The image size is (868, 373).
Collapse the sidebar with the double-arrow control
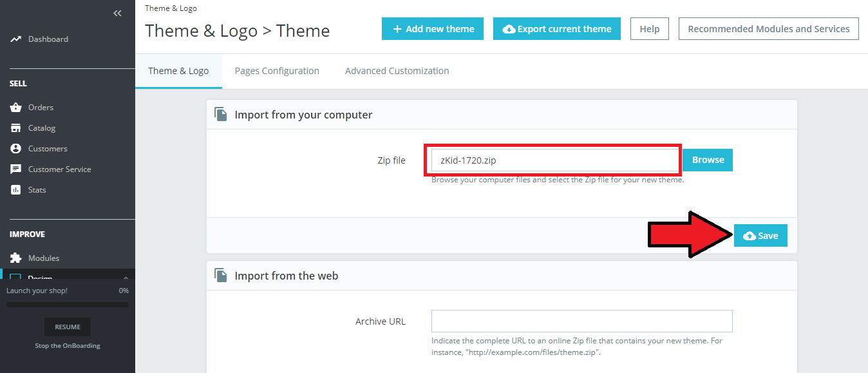click(117, 13)
